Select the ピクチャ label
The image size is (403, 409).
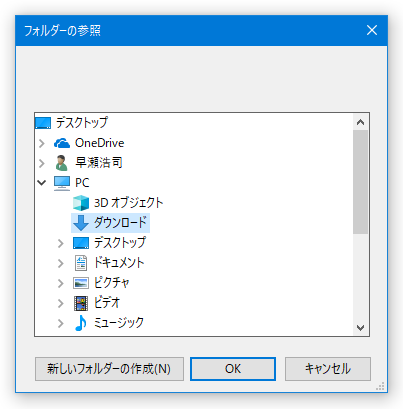pyautogui.click(x=111, y=283)
